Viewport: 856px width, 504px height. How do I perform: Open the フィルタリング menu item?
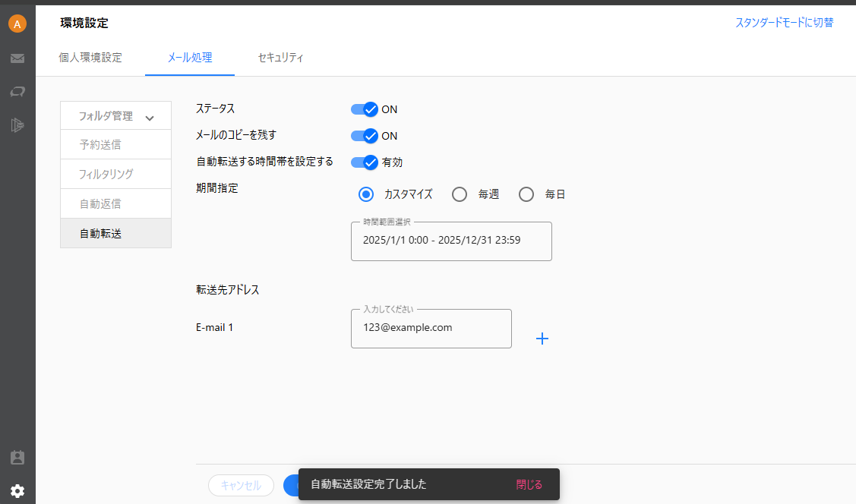click(x=115, y=174)
